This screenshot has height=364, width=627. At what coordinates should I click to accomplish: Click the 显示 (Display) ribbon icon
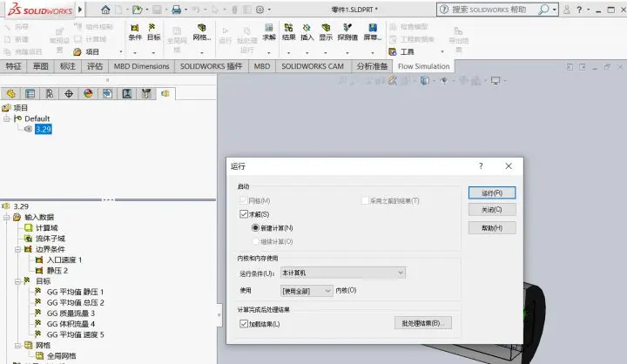(x=326, y=31)
